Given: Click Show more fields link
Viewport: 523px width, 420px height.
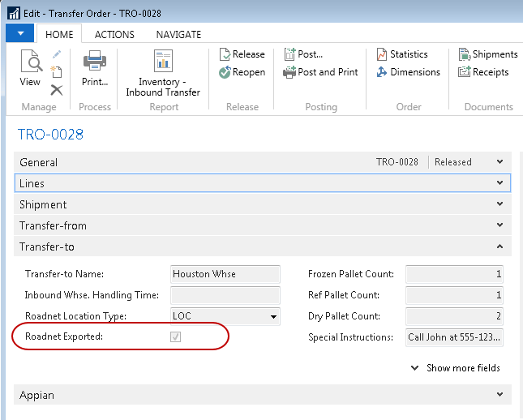Looking at the screenshot, I should point(456,368).
